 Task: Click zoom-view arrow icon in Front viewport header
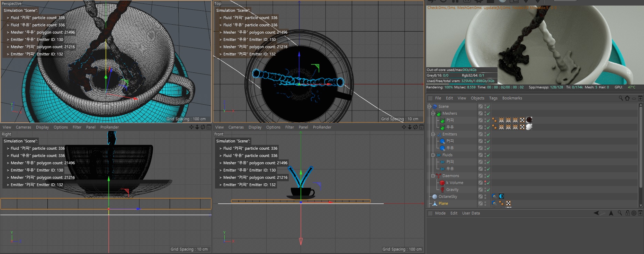pyautogui.click(x=410, y=127)
